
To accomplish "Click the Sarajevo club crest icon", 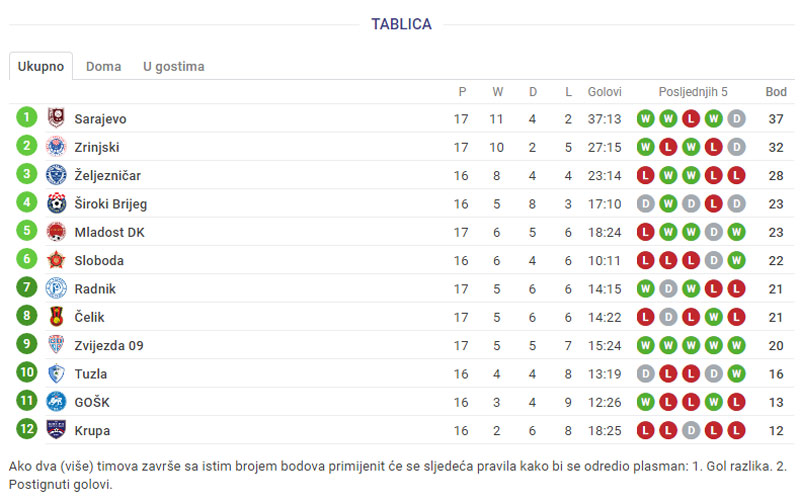I will (56, 118).
